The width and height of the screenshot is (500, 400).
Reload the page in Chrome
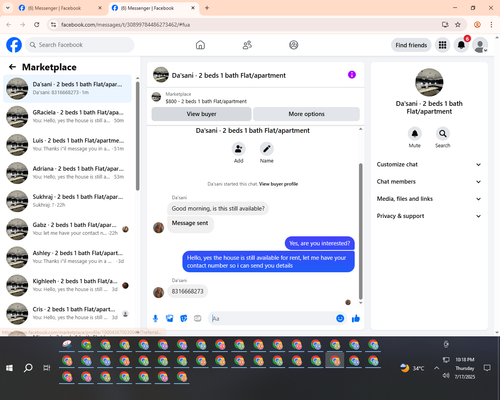pyautogui.click(x=37, y=25)
